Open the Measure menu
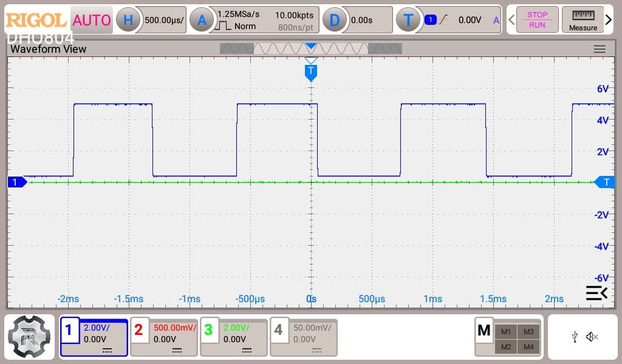The image size is (622, 364). pyautogui.click(x=583, y=19)
